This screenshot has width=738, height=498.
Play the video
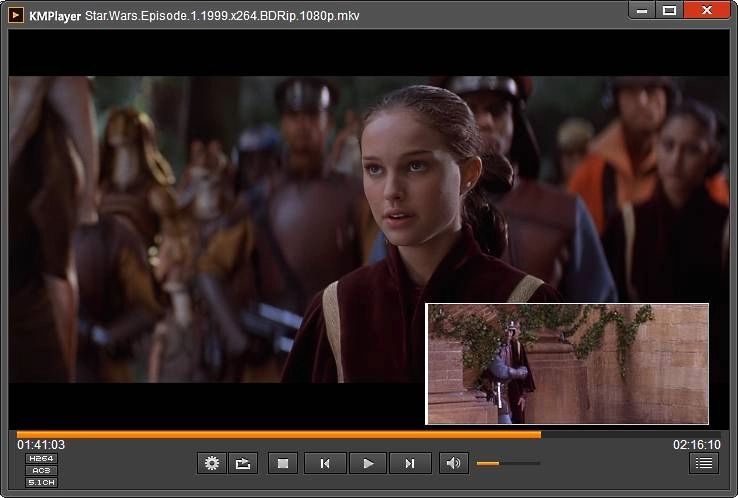coord(368,463)
